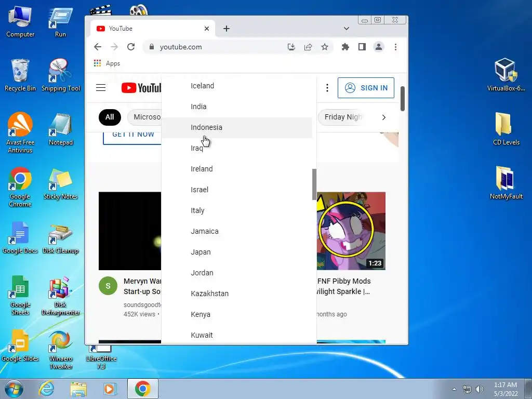
Task: Select Israel as location
Action: click(x=237, y=190)
